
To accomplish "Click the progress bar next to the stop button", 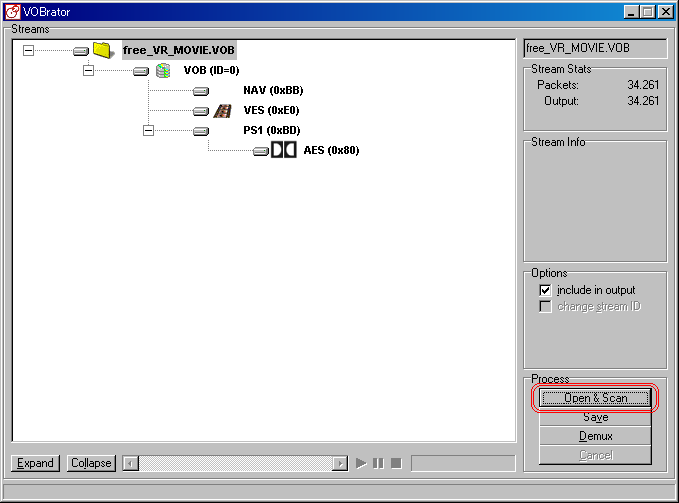I will coord(463,463).
